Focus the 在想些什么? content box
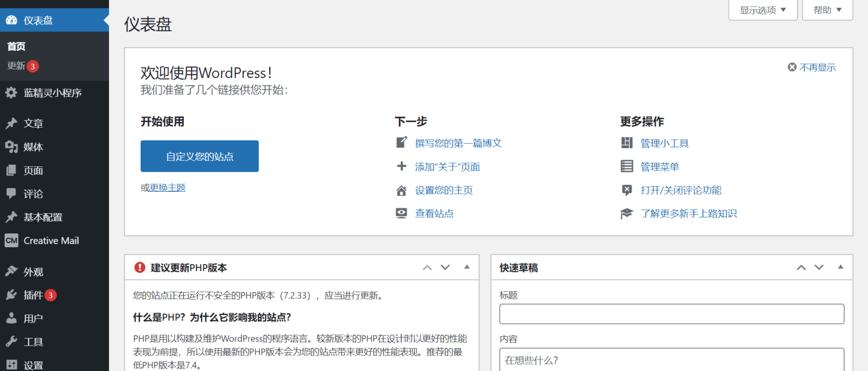This screenshot has width=868, height=371. pos(672,359)
